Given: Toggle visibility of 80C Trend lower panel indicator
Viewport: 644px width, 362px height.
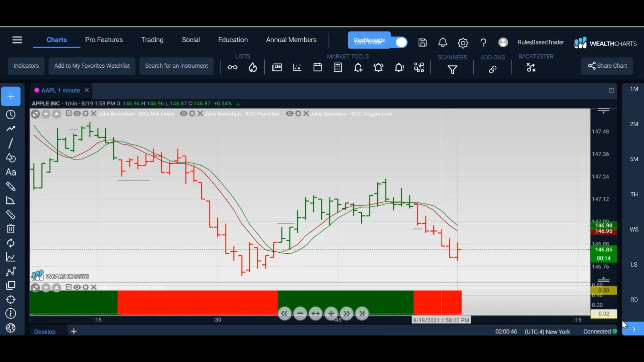Looking at the screenshot, I should (x=77, y=287).
